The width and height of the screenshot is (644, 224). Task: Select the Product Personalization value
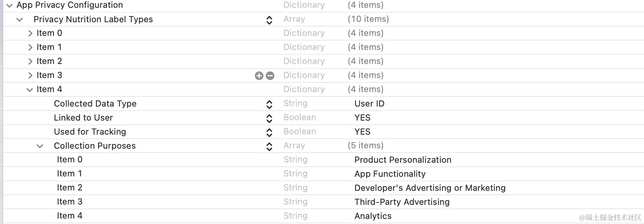pyautogui.click(x=403, y=160)
